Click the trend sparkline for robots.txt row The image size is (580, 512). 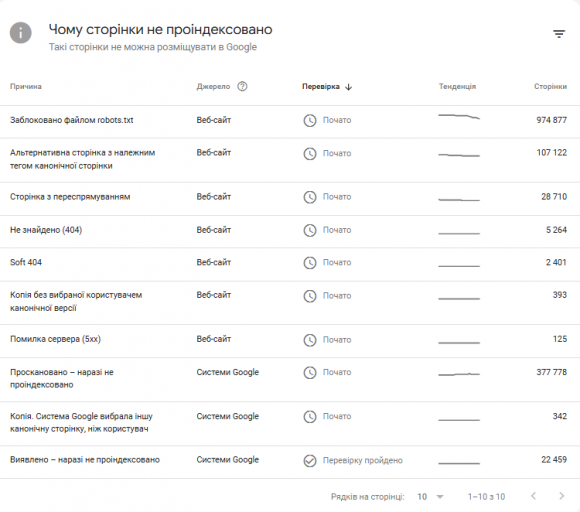(x=459, y=117)
